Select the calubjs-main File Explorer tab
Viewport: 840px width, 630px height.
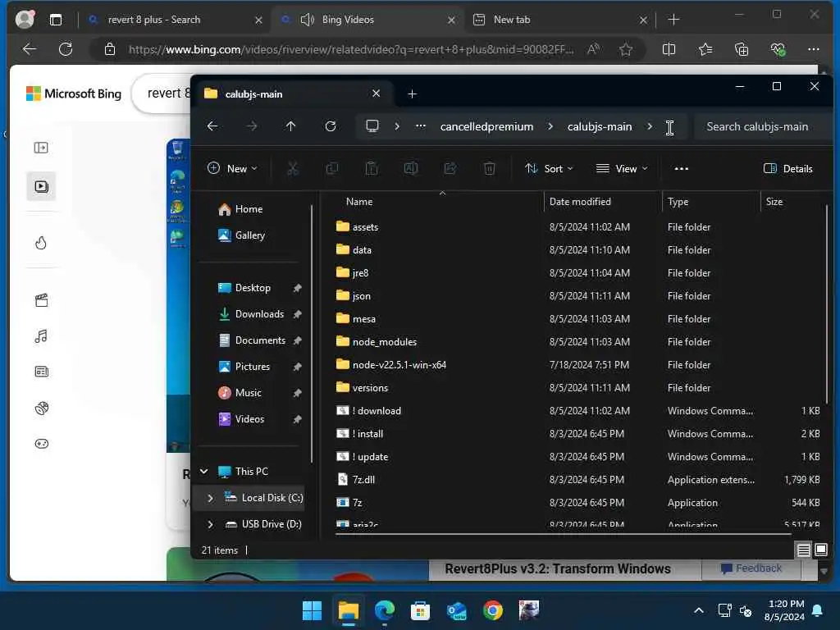[292, 94]
